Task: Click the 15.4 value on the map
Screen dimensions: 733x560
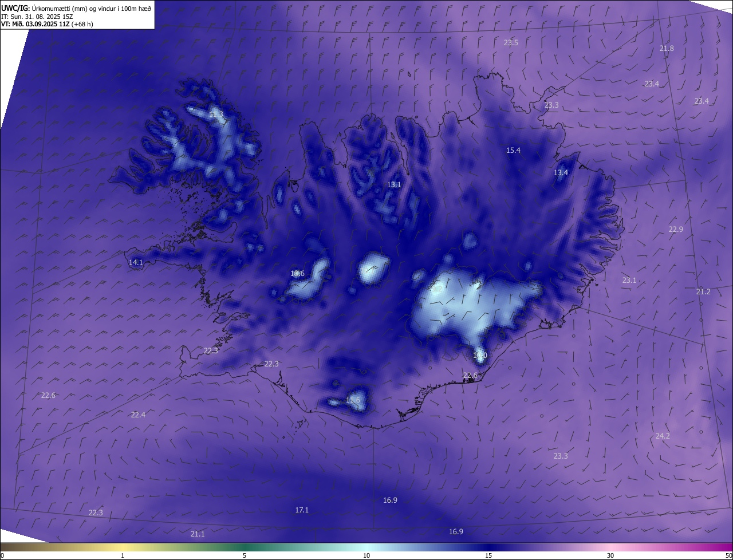Action: [x=513, y=151]
